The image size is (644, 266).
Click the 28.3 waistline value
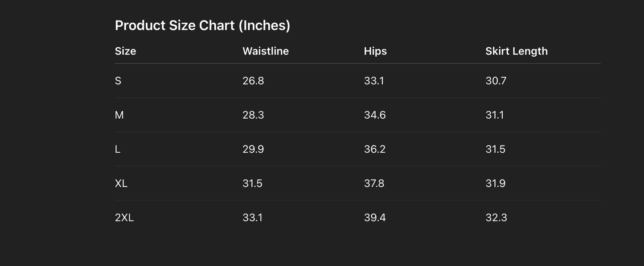(253, 115)
